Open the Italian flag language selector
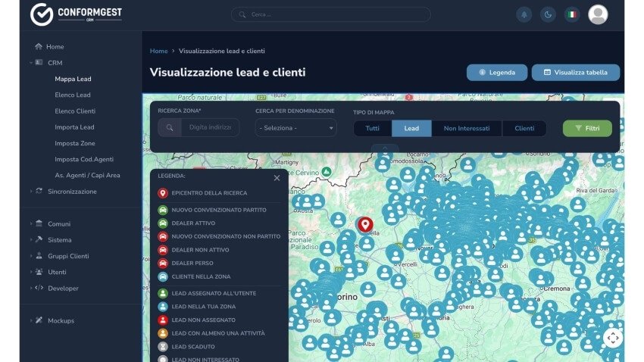 pyautogui.click(x=572, y=14)
